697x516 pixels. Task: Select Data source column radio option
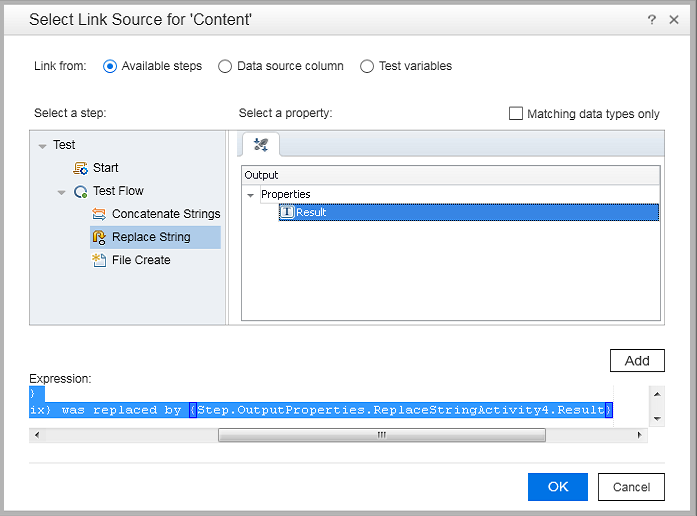click(225, 66)
